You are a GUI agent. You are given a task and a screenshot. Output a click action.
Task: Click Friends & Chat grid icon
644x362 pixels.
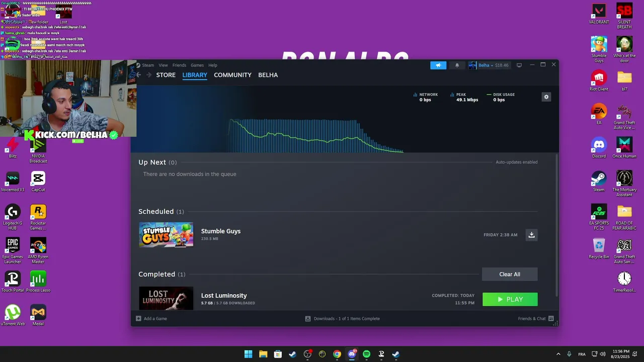point(551,318)
